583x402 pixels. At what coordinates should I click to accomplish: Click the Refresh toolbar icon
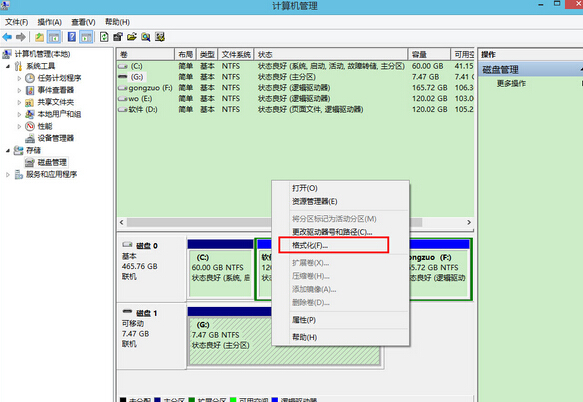tap(104, 37)
